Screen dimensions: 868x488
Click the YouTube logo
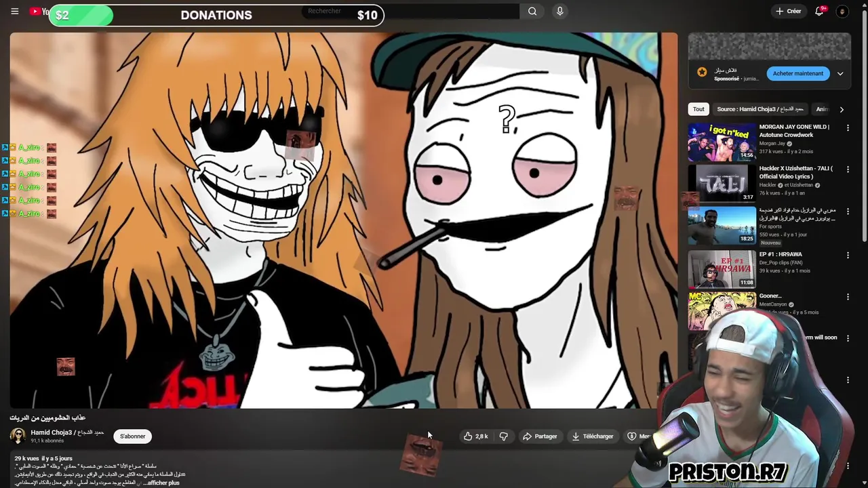[x=39, y=12]
